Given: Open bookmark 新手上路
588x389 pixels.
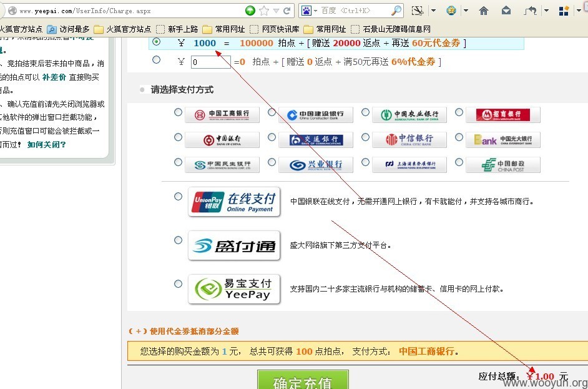Looking at the screenshot, I should coord(177,29).
